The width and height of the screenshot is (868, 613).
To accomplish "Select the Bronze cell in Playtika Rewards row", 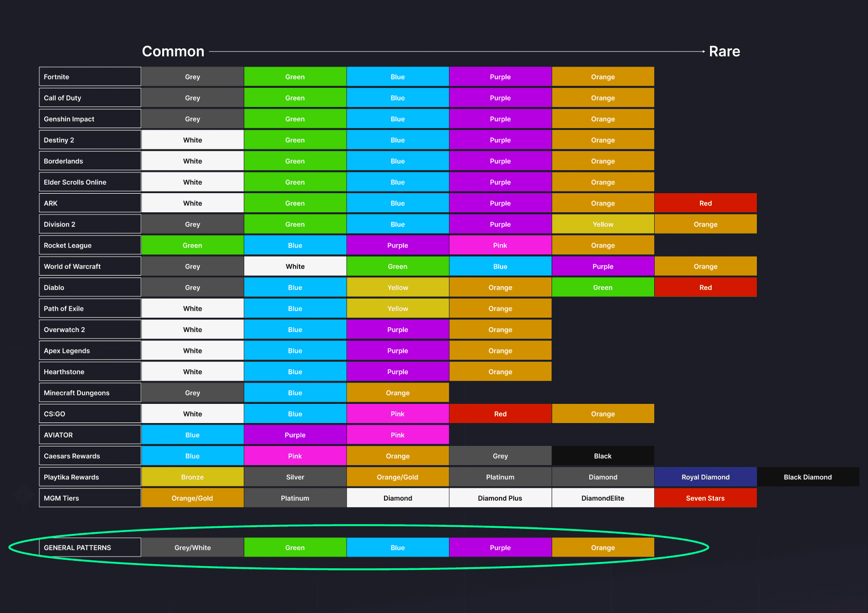I will [193, 477].
